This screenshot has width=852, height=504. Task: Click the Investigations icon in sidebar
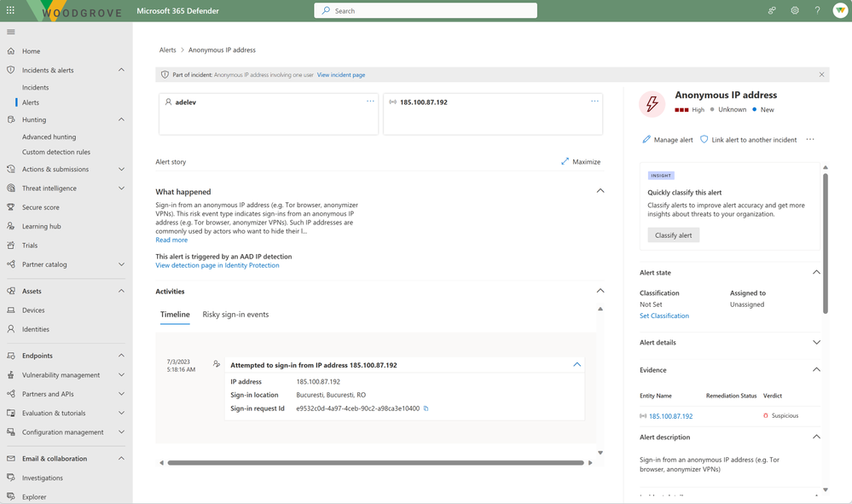(11, 478)
